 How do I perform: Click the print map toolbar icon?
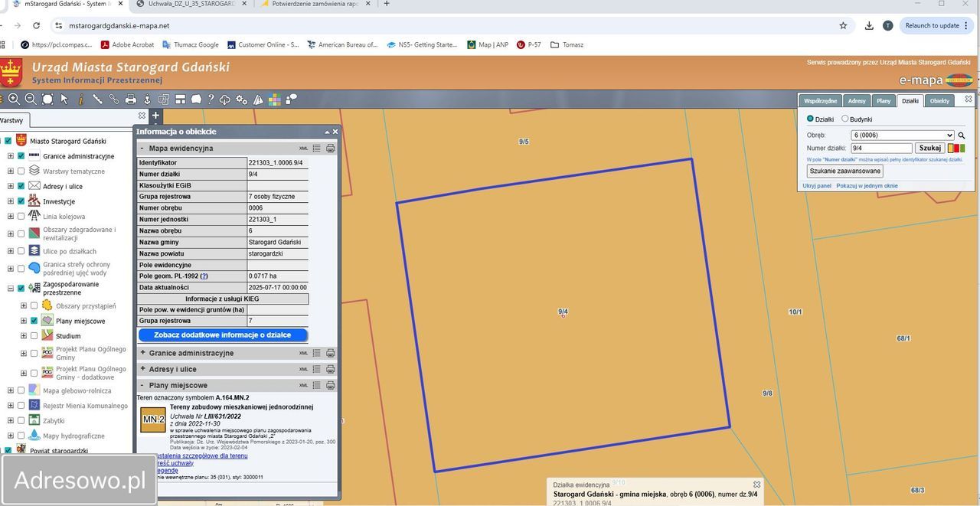pyautogui.click(x=131, y=99)
